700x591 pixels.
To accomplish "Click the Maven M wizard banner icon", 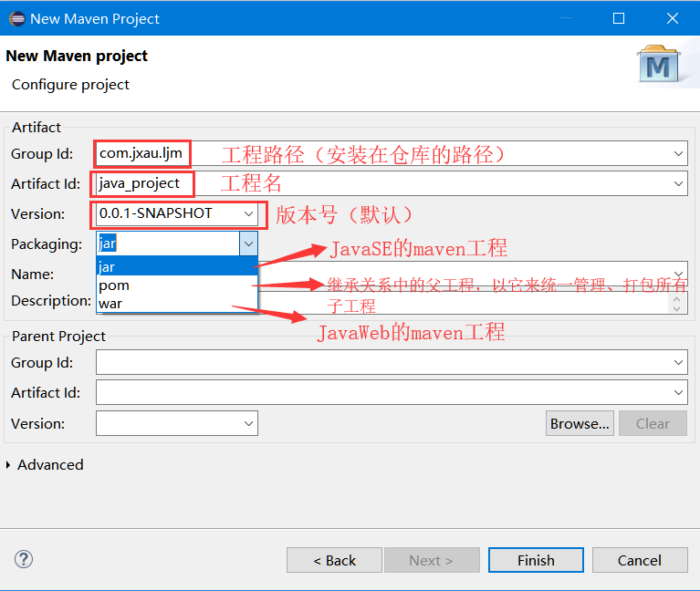I will pyautogui.click(x=659, y=64).
